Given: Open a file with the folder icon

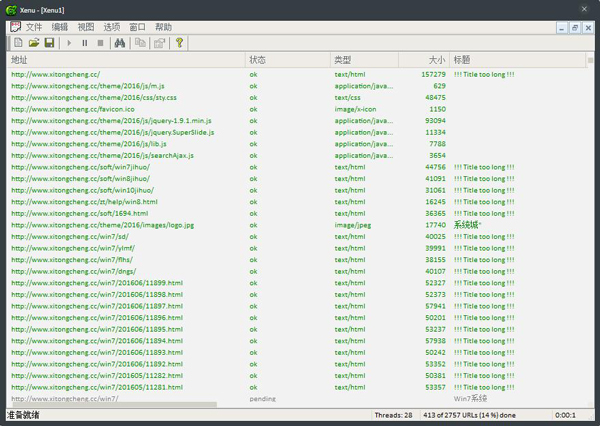Looking at the screenshot, I should click(x=34, y=43).
